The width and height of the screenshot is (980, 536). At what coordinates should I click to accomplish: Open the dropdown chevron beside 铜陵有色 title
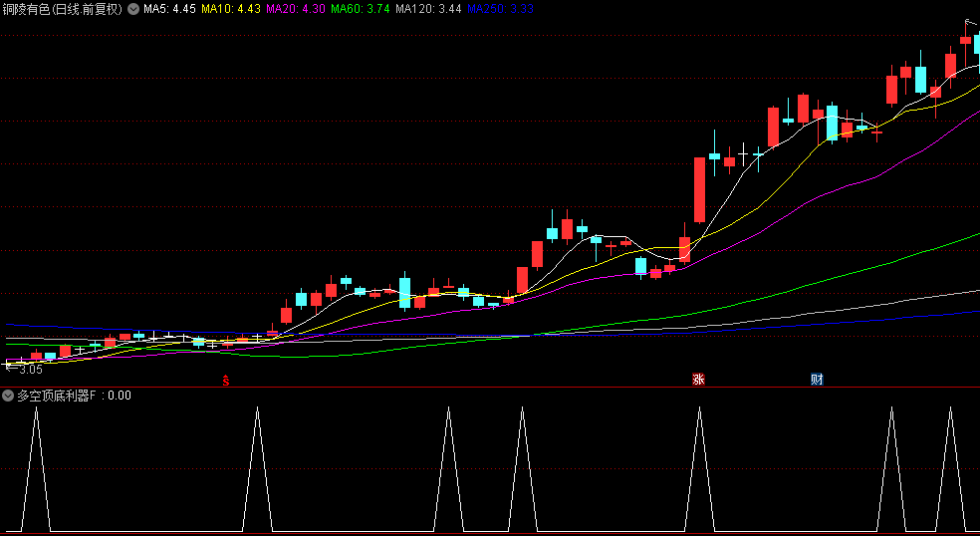[x=133, y=9]
